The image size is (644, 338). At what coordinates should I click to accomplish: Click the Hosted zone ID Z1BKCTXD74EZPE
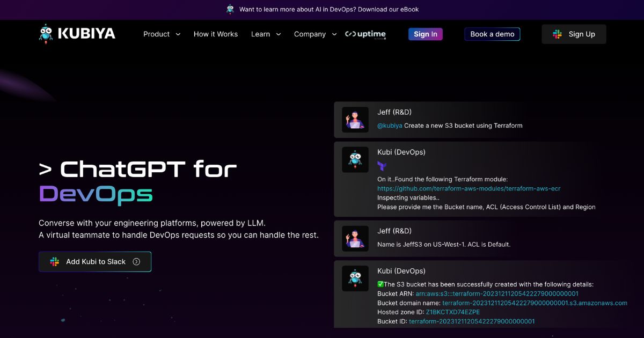pos(453,312)
